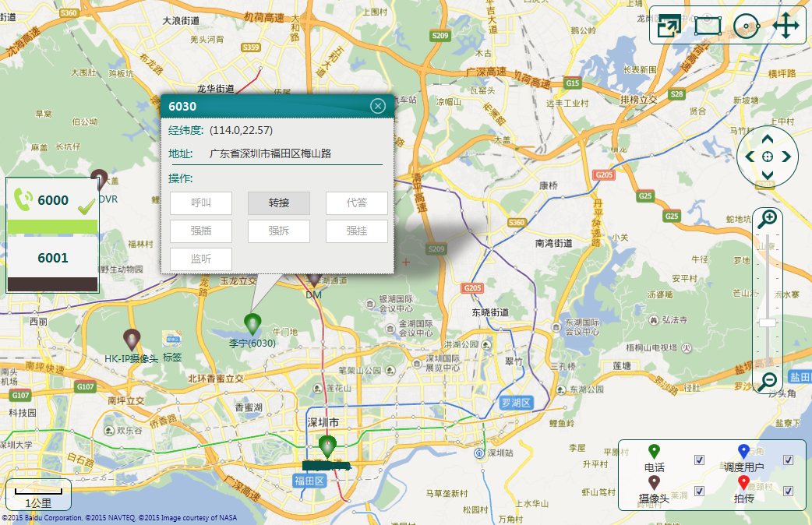Image resolution: width=812 pixels, height=525 pixels.
Task: Pan map right with right chevron
Action: [x=786, y=157]
